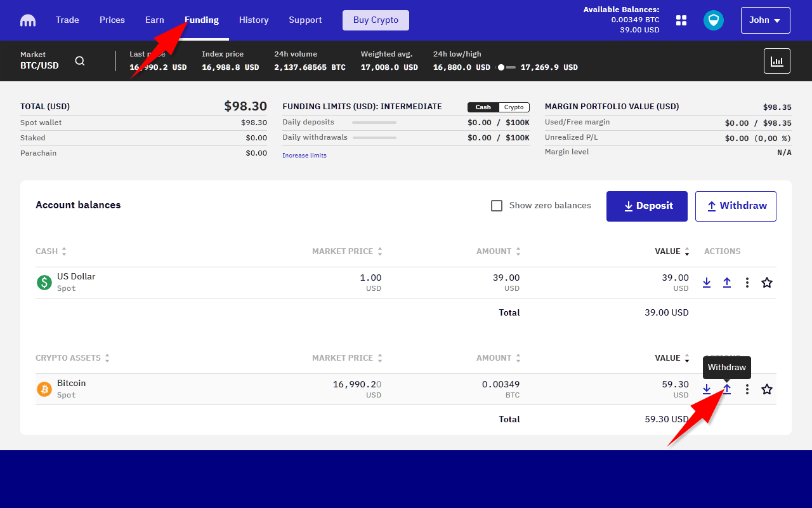The height and width of the screenshot is (508, 812).
Task: Open US Dollar three-dot more options
Action: 747,283
